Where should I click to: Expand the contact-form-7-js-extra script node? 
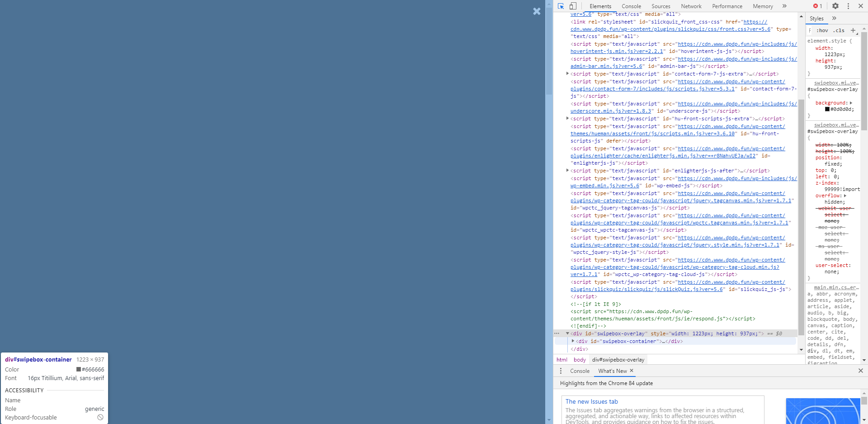[567, 73]
